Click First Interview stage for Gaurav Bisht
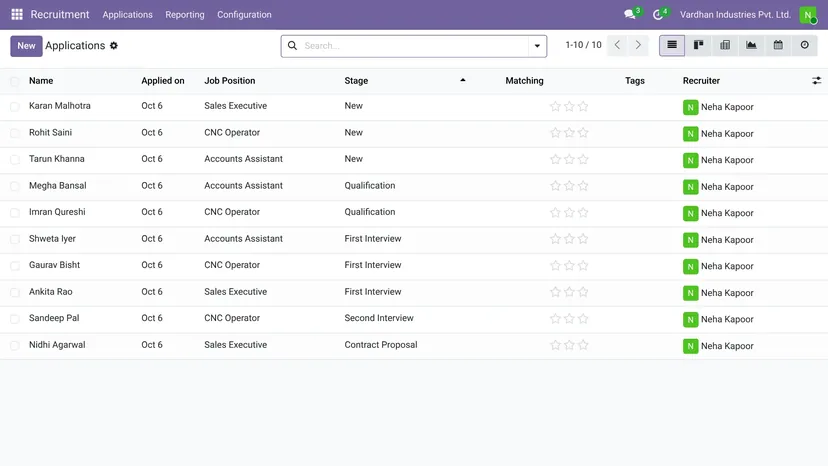This screenshot has height=466, width=828. 373,265
